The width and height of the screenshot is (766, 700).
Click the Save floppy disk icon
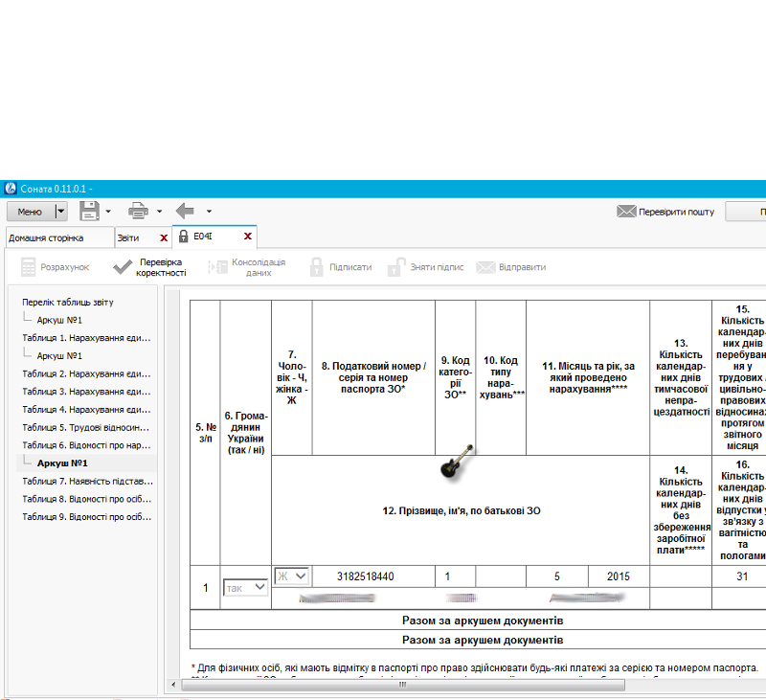pyautogui.click(x=89, y=211)
